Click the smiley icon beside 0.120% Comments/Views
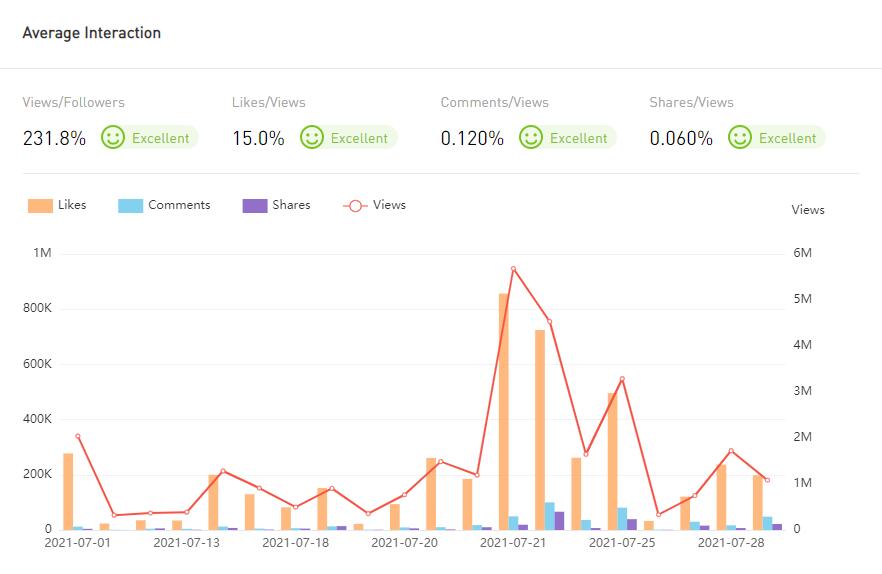Screen dimensions: 882x574 (531, 137)
